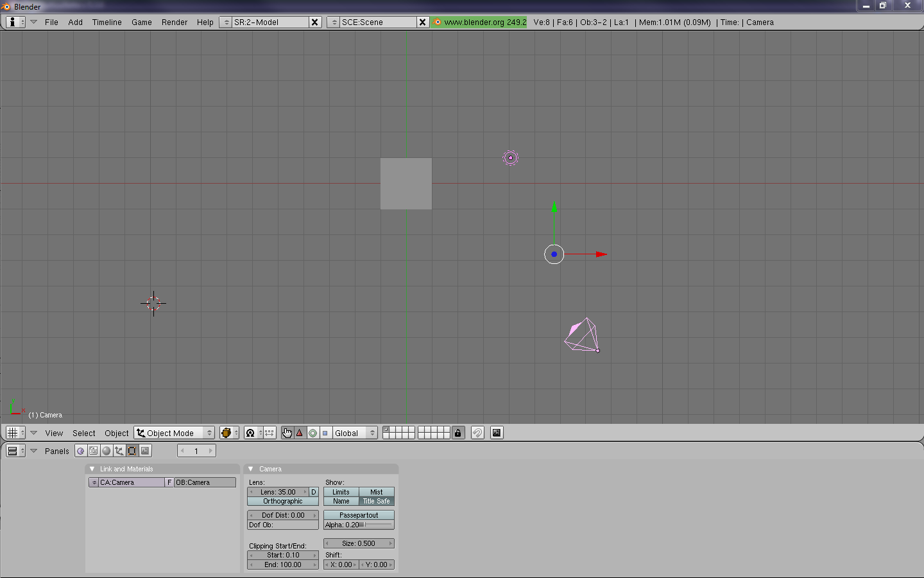
Task: Toggle the 3D transform manipulator hand icon
Action: [x=287, y=433]
